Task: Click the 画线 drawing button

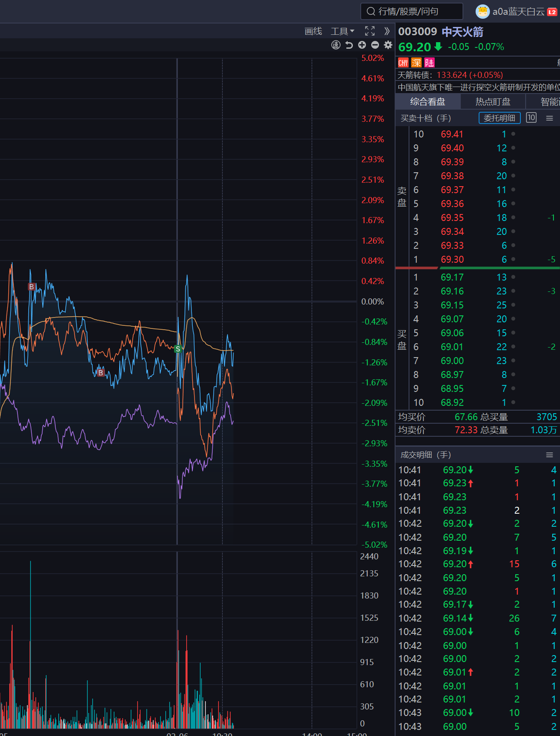Action: [x=313, y=31]
